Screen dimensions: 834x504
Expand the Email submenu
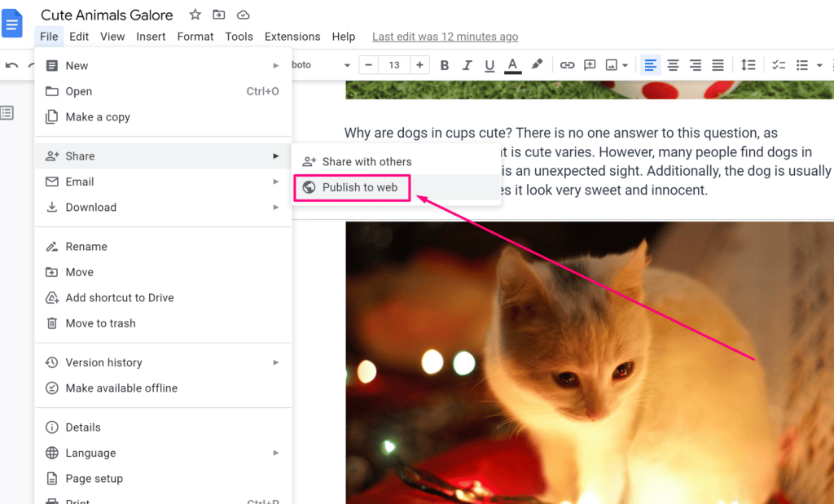tap(163, 182)
